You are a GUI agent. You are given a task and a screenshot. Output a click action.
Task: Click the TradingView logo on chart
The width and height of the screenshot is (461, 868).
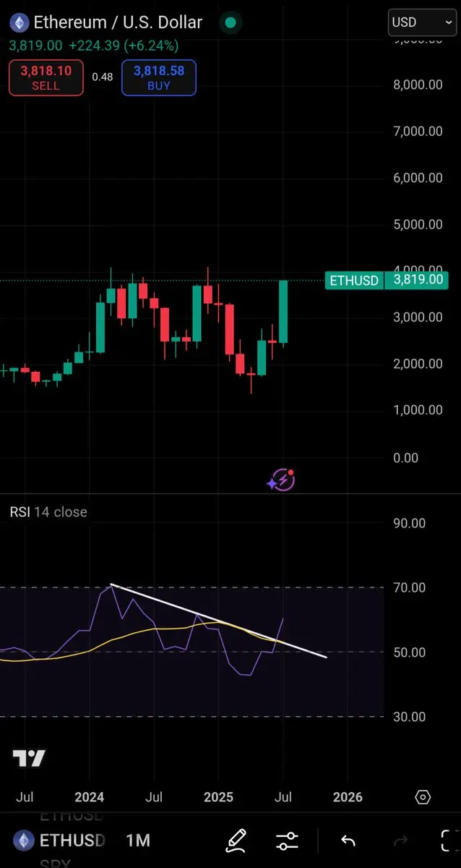(x=29, y=759)
